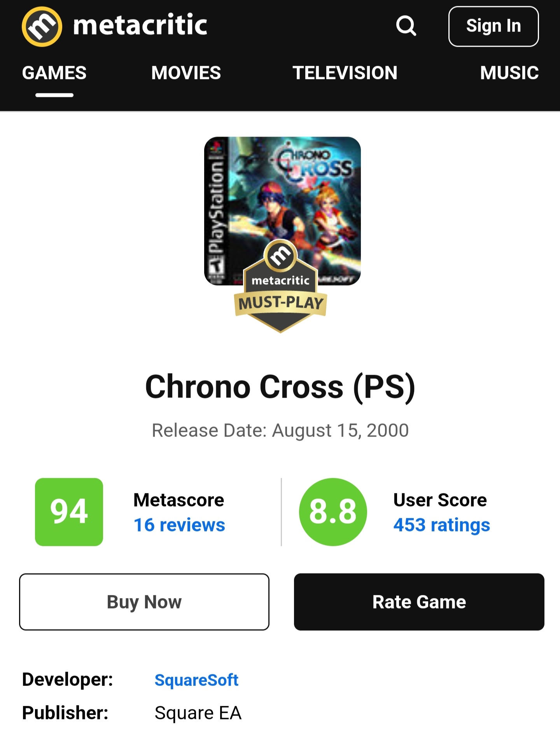View the 453 ratings link
This screenshot has height=738, width=560.
click(x=441, y=525)
